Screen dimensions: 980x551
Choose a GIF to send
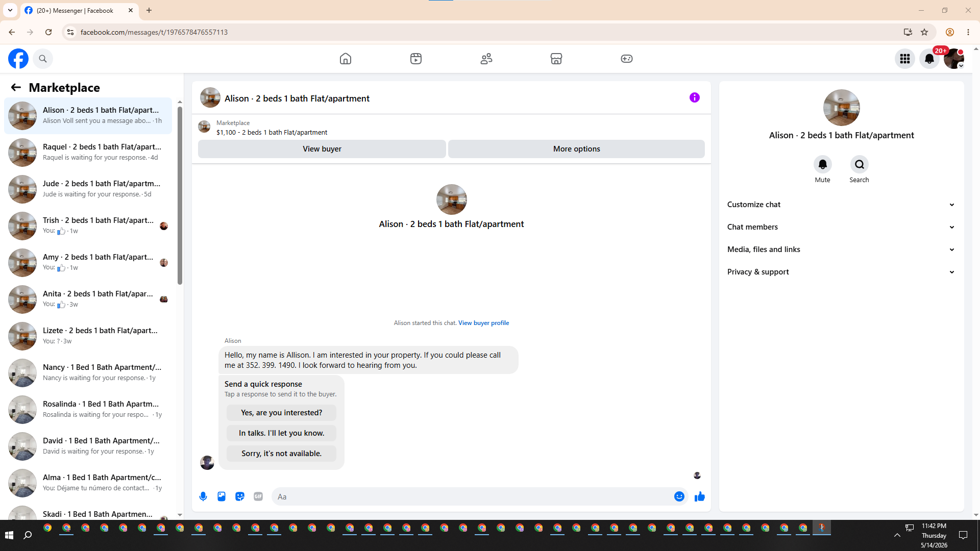coord(258,496)
